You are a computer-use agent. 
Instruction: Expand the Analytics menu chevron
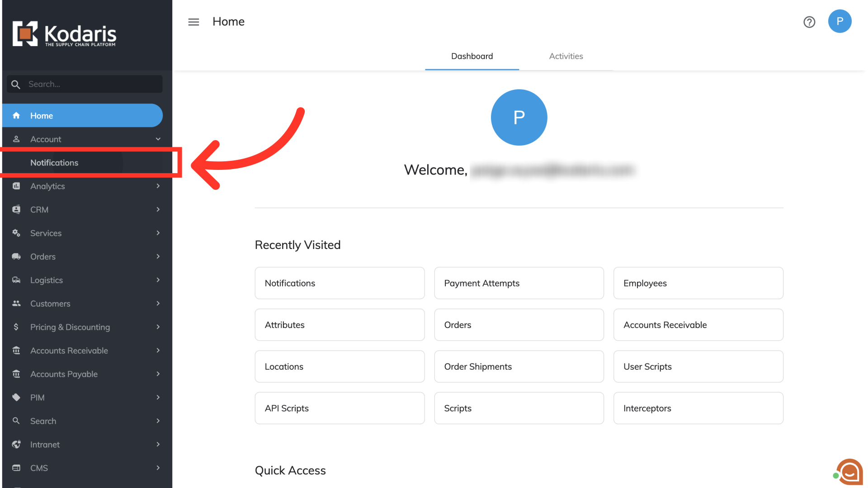tap(158, 186)
